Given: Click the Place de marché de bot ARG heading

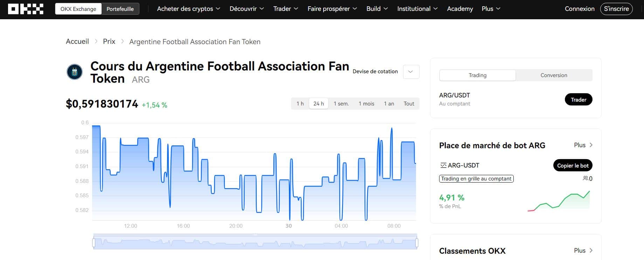Looking at the screenshot, I should click(492, 145).
